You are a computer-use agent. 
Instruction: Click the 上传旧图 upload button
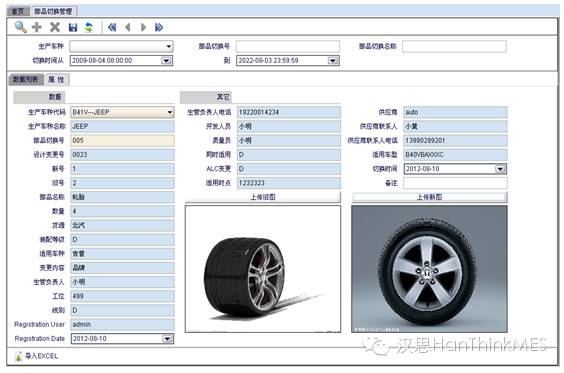(x=263, y=197)
